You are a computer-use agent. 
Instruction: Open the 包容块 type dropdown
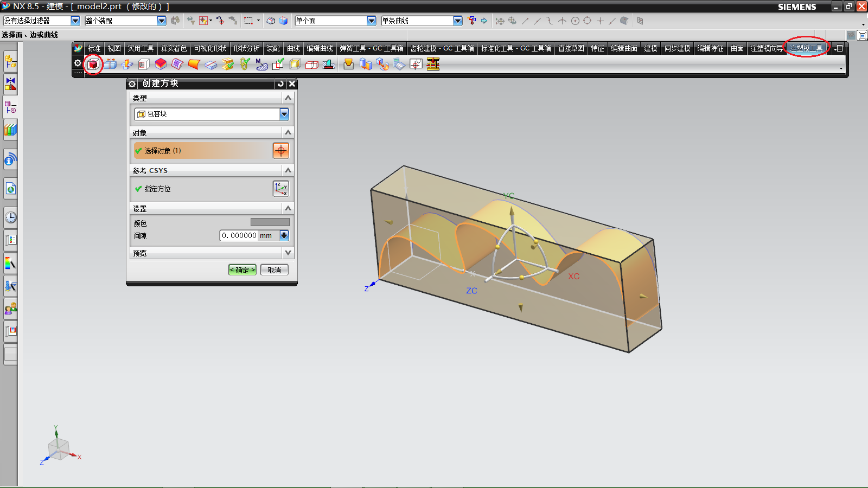click(x=284, y=114)
